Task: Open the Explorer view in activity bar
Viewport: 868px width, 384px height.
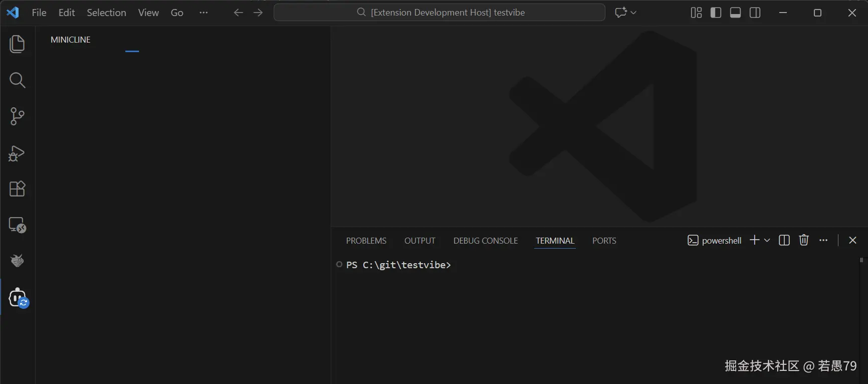Action: click(x=18, y=44)
